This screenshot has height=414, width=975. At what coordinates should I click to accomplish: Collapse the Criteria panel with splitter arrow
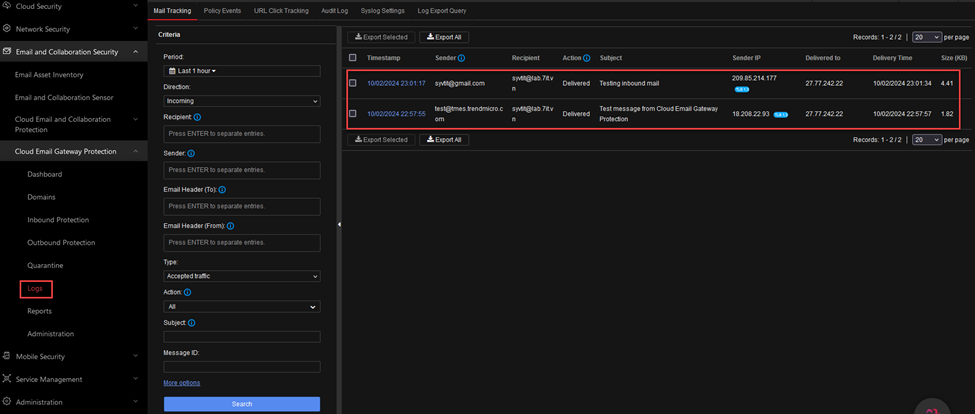click(340, 224)
